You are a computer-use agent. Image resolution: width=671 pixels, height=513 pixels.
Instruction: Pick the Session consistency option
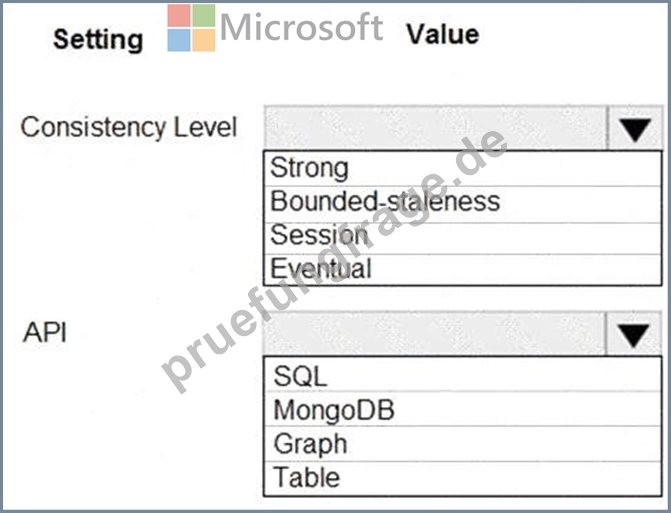(463, 238)
